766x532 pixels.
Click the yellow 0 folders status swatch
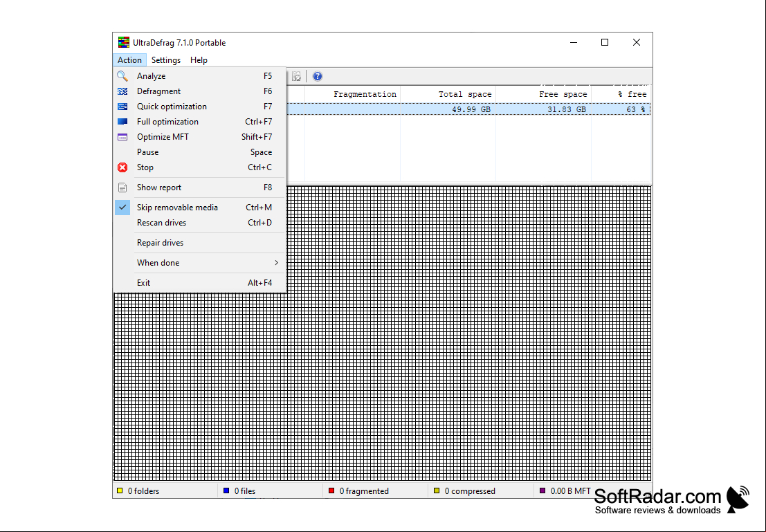120,490
